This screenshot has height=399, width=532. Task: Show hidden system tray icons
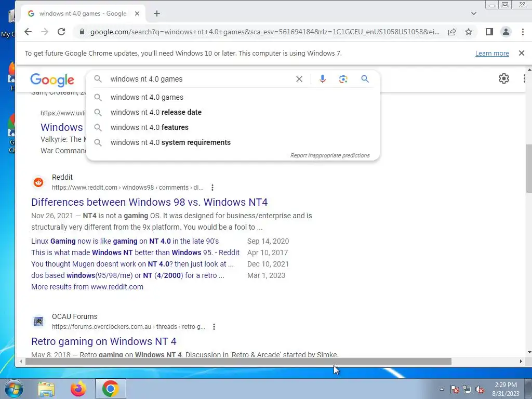tap(442, 390)
